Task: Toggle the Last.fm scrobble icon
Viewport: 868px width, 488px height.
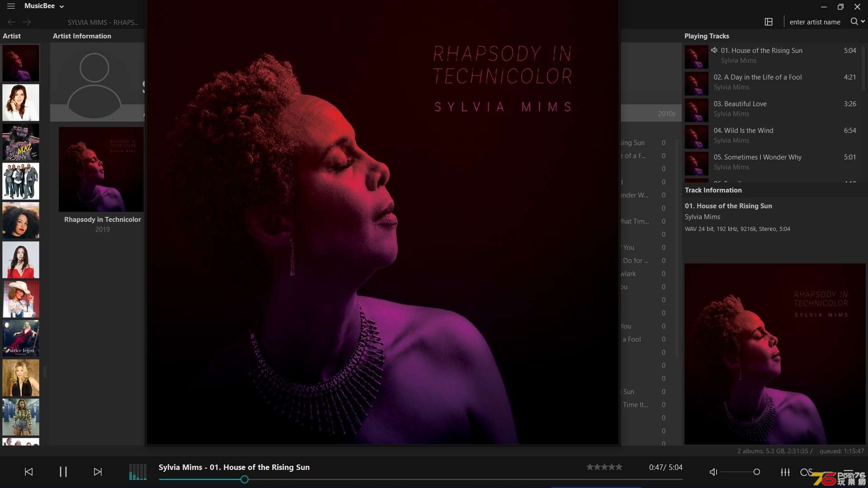Action: click(806, 472)
